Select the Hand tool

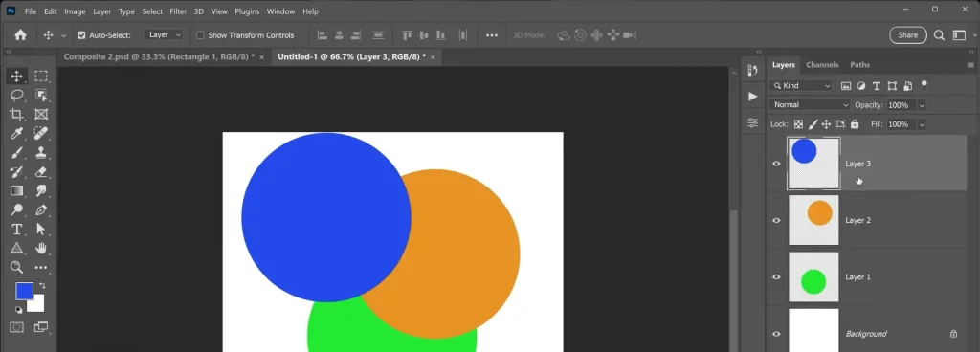pyautogui.click(x=41, y=248)
